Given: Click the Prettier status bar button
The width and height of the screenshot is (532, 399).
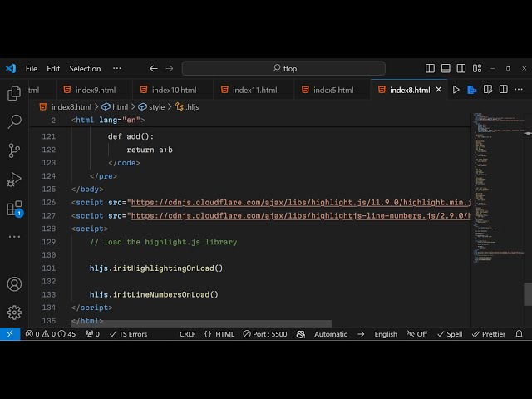Looking at the screenshot, I should 488,334.
